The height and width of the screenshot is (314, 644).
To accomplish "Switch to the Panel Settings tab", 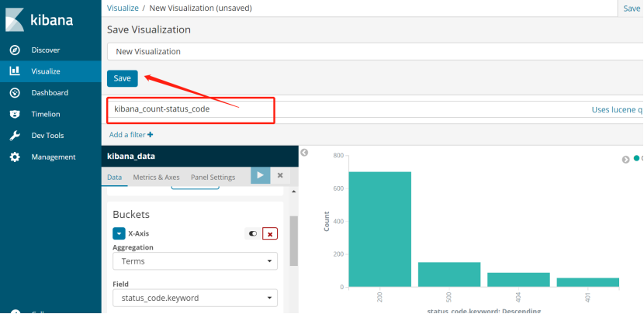I will tap(213, 178).
